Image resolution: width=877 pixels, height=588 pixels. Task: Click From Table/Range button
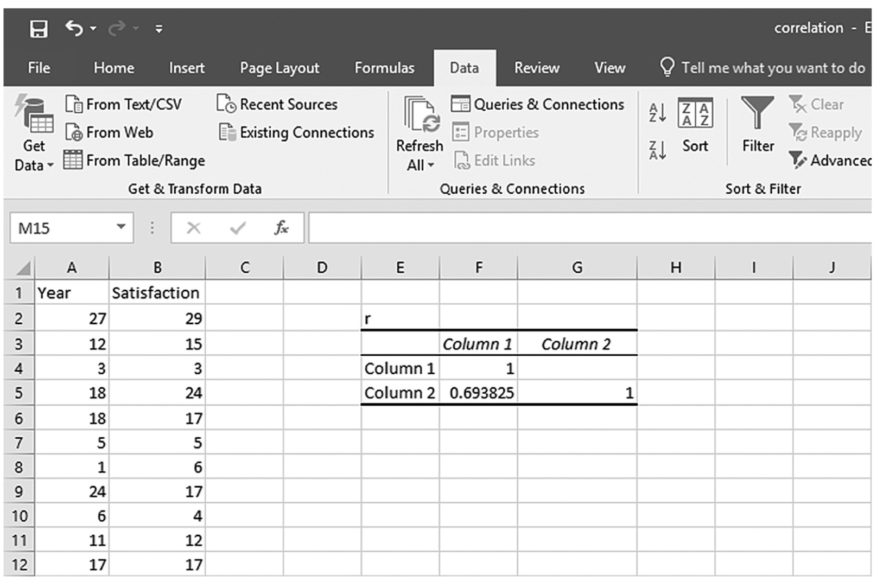[x=135, y=161]
